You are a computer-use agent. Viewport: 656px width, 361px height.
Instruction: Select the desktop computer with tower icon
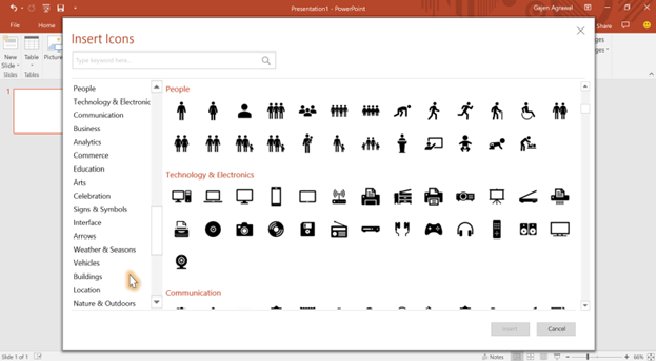click(x=182, y=196)
